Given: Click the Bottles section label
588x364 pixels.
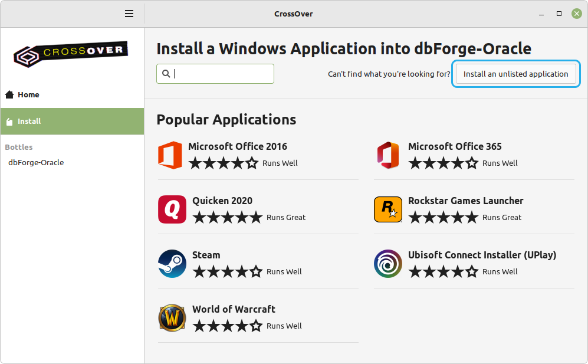Looking at the screenshot, I should 19,147.
